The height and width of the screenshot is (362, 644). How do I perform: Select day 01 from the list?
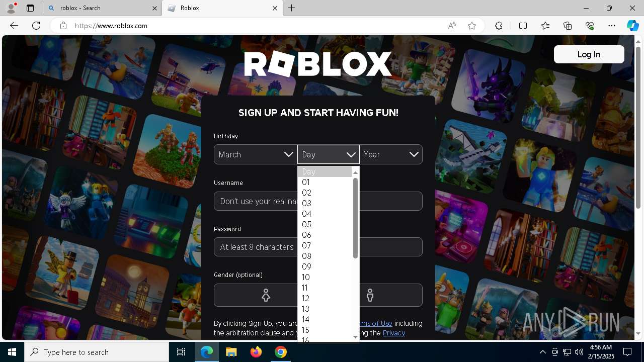(x=325, y=182)
